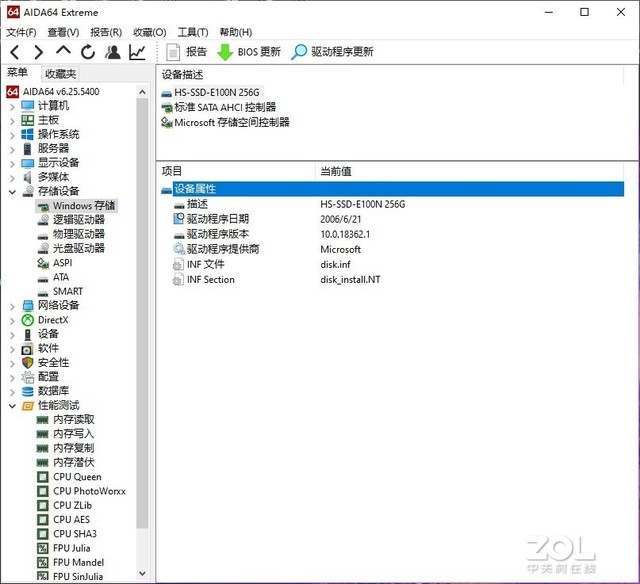Select 内存复制 benchmark item

pos(66,449)
